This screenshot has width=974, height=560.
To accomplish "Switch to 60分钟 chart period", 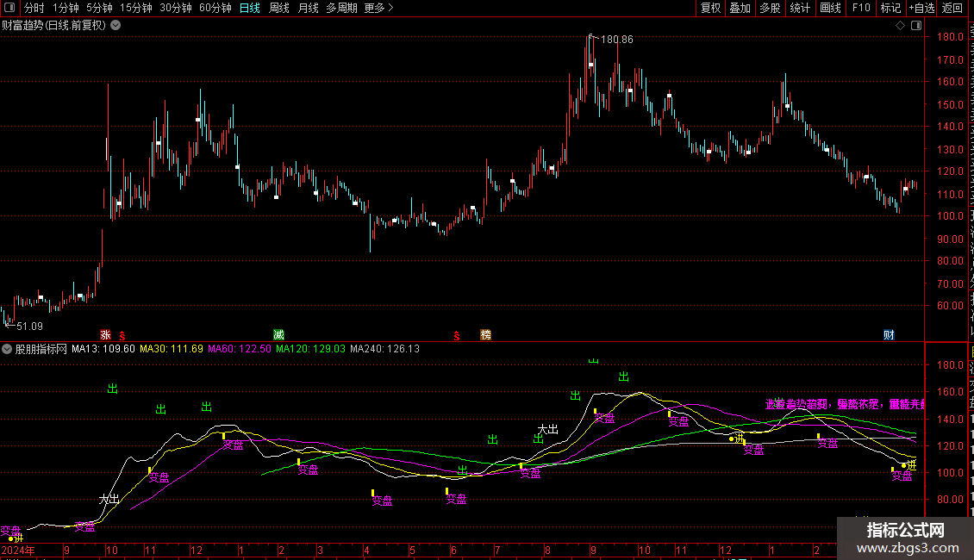I will tap(215, 8).
